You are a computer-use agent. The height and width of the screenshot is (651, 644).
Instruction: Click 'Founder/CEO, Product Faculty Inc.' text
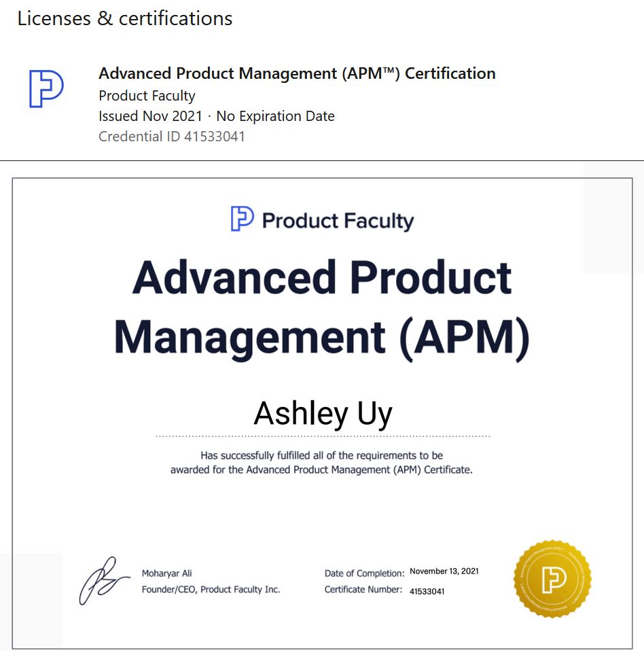pos(211,590)
